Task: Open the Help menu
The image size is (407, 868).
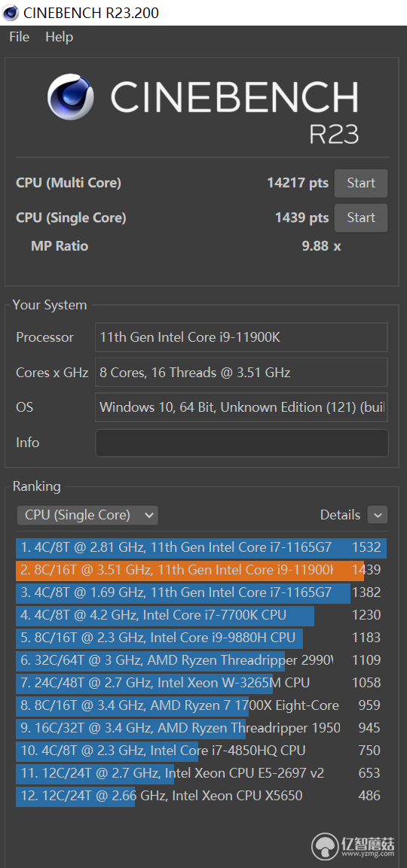Action: click(x=60, y=37)
